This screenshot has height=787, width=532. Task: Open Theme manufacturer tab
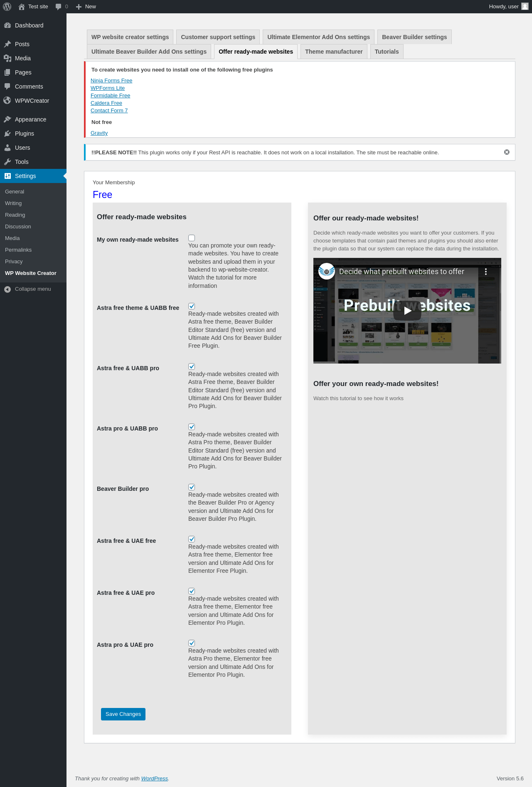pyautogui.click(x=334, y=52)
